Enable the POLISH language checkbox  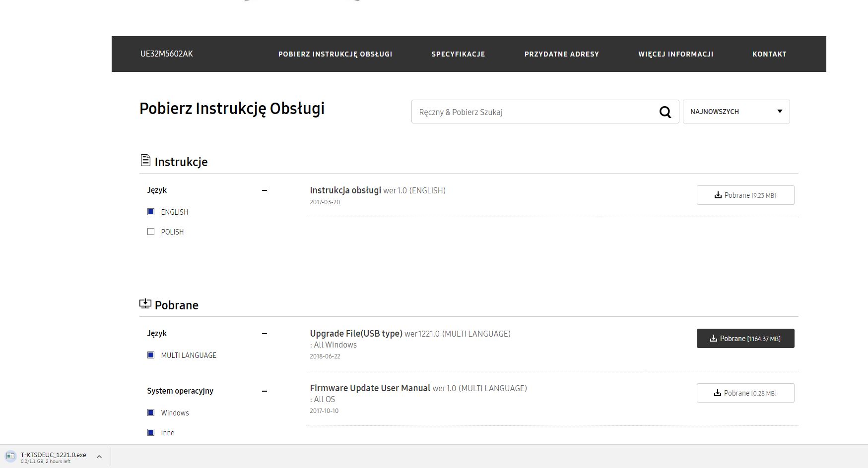pyautogui.click(x=151, y=232)
